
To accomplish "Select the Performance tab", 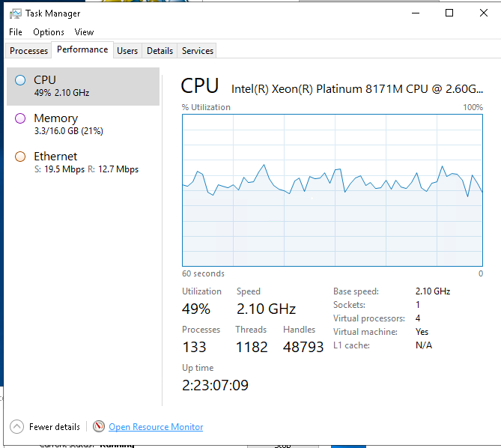I will pyautogui.click(x=82, y=49).
